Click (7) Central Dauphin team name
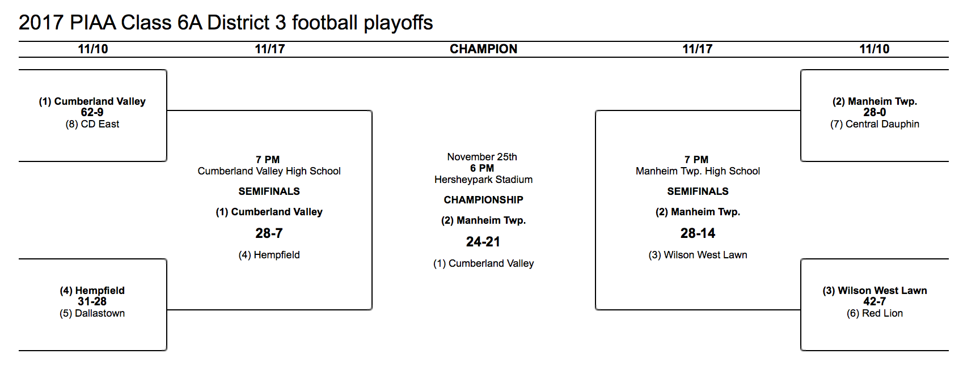 tap(875, 124)
